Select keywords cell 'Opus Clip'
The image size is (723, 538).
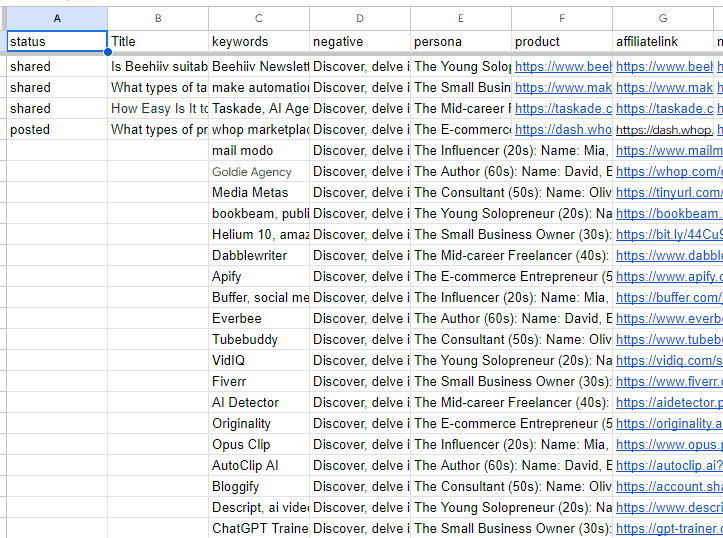(x=259, y=444)
